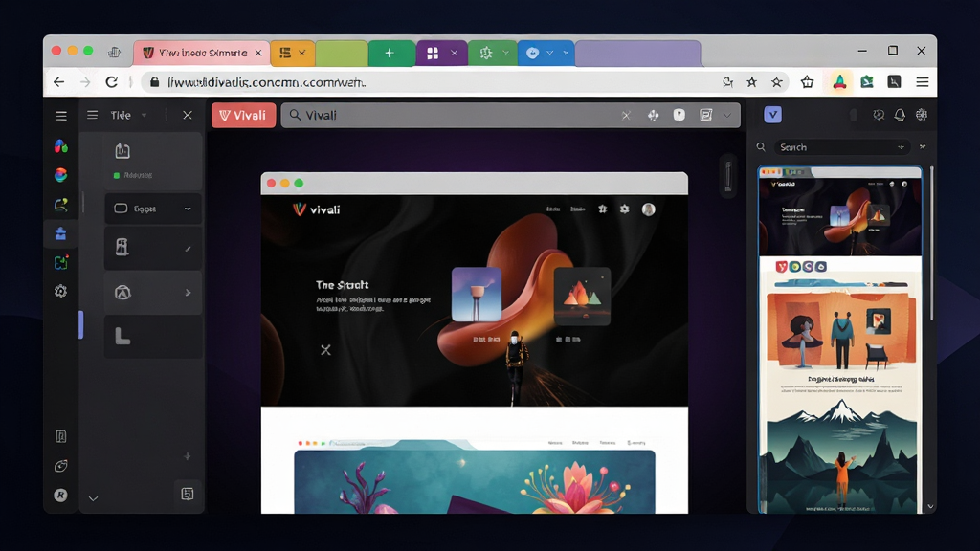
Task: Expand the triangle-circle panel item arrow
Action: [189, 293]
